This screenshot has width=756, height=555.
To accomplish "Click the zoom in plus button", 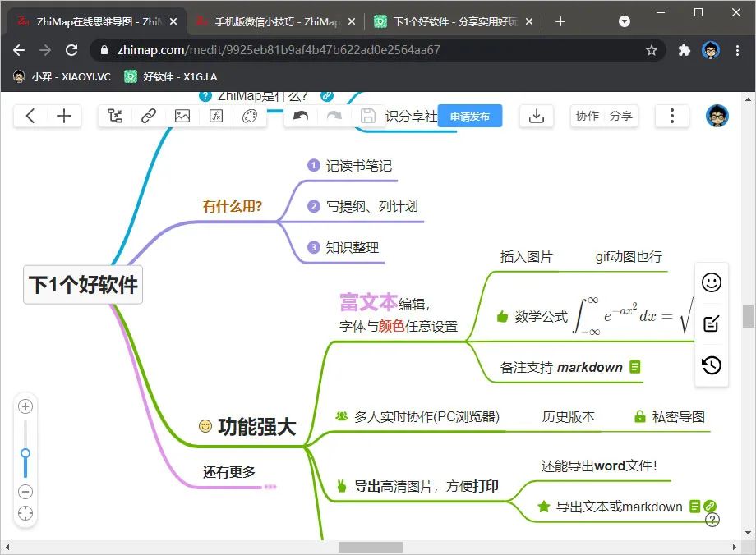I will (25, 406).
